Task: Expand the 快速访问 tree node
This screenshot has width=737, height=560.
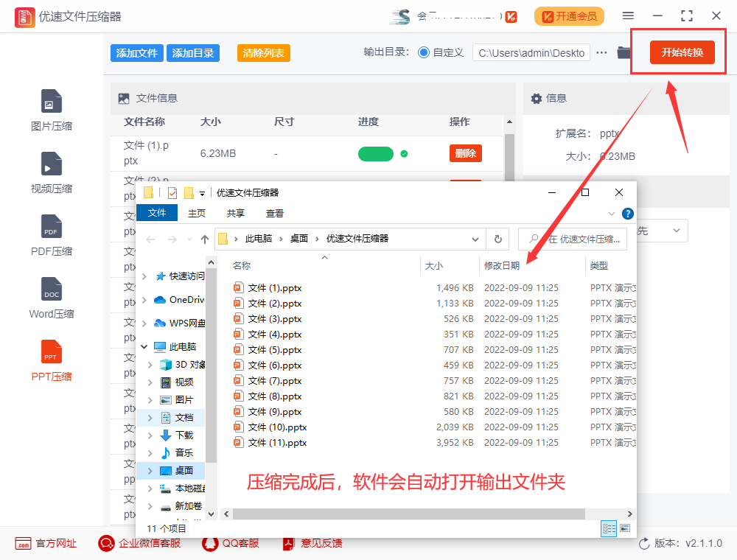Action: (144, 276)
